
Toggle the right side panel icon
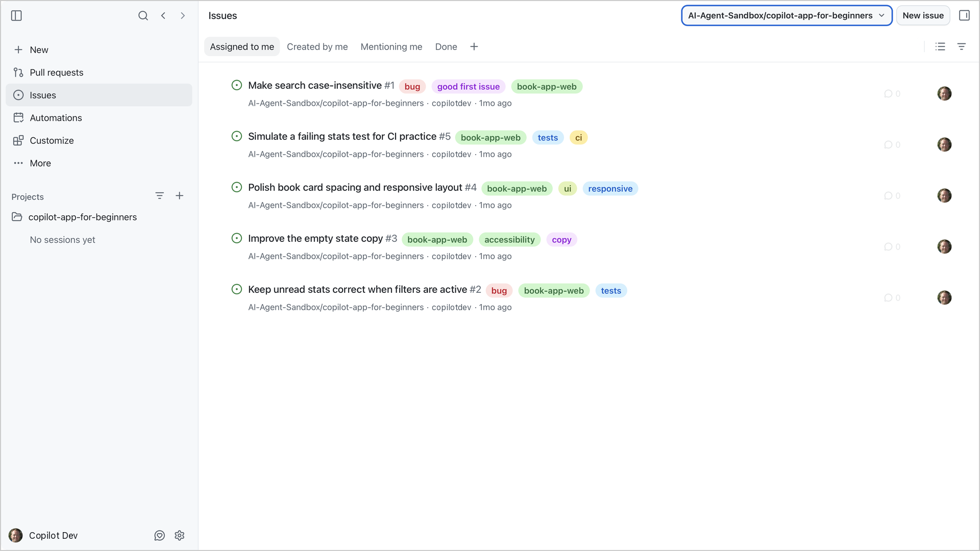tap(964, 16)
